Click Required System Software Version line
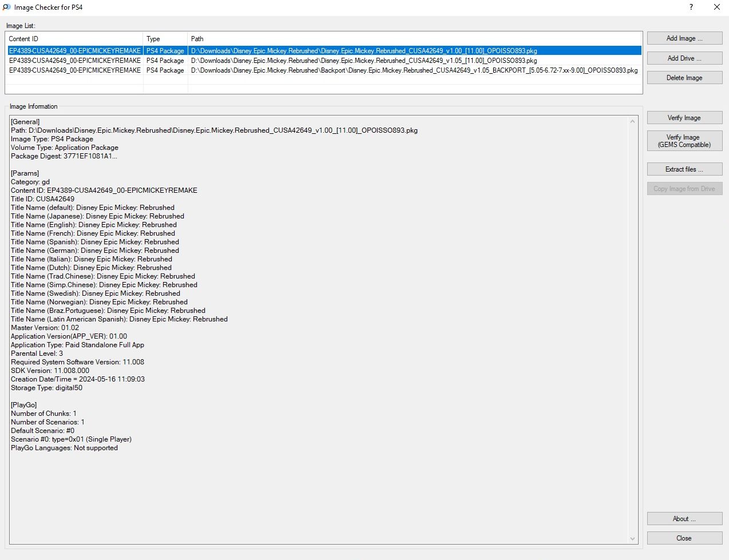This screenshot has width=729, height=560. click(78, 362)
